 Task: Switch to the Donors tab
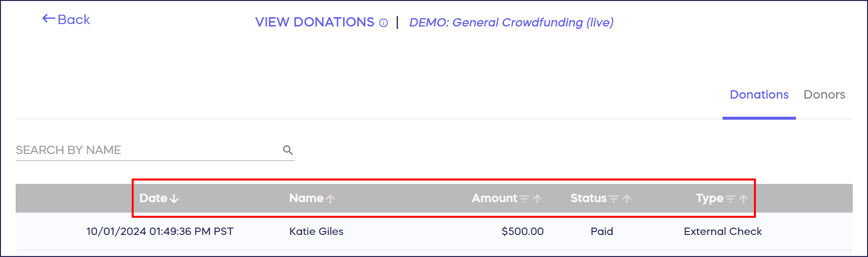pyautogui.click(x=824, y=95)
